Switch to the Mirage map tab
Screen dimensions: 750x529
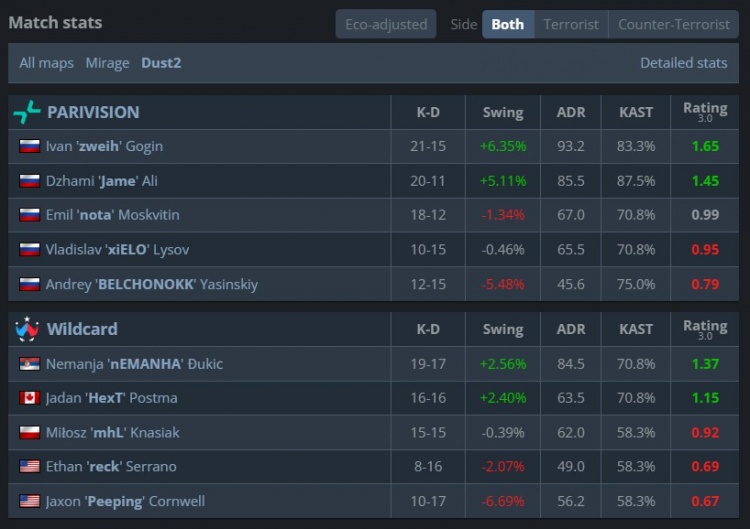(x=107, y=63)
